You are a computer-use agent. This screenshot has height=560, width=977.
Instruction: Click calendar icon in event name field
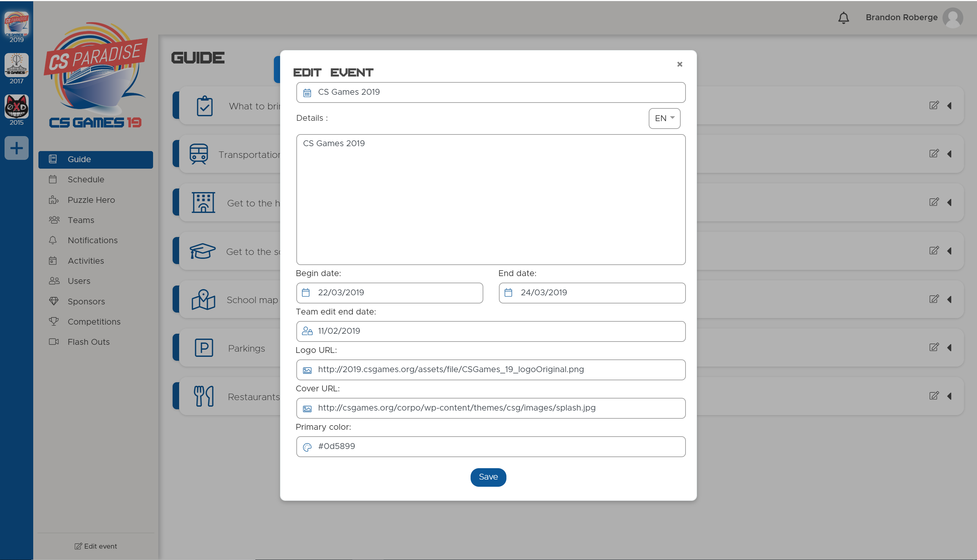307,93
